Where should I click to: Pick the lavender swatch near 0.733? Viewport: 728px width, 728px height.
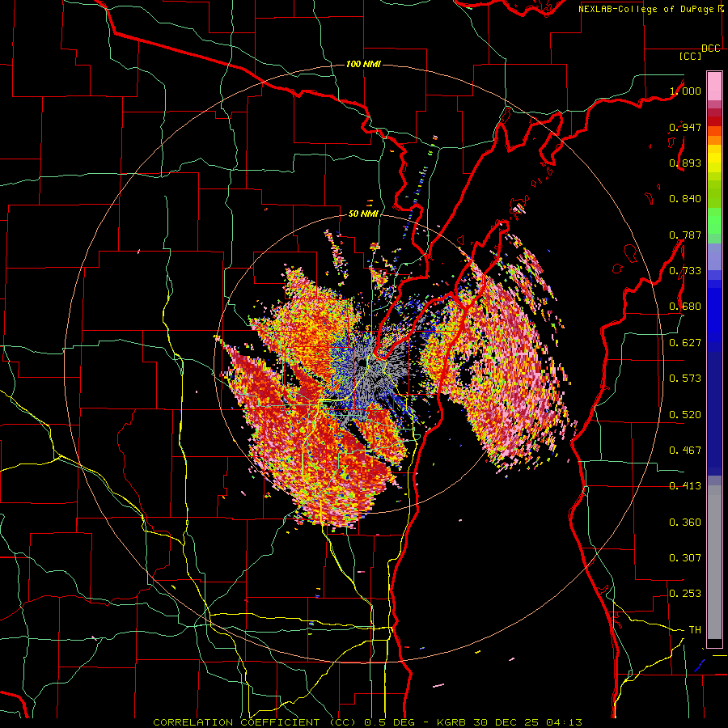click(714, 256)
